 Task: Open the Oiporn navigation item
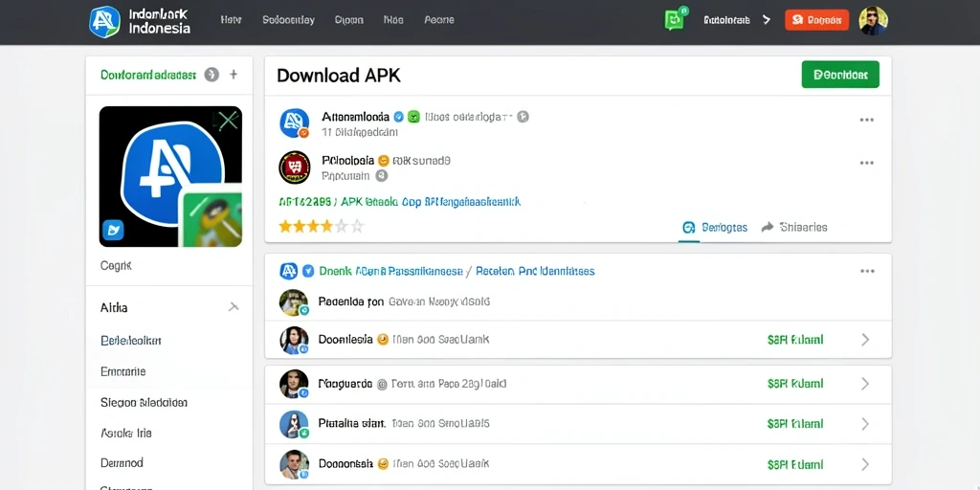pyautogui.click(x=349, y=20)
